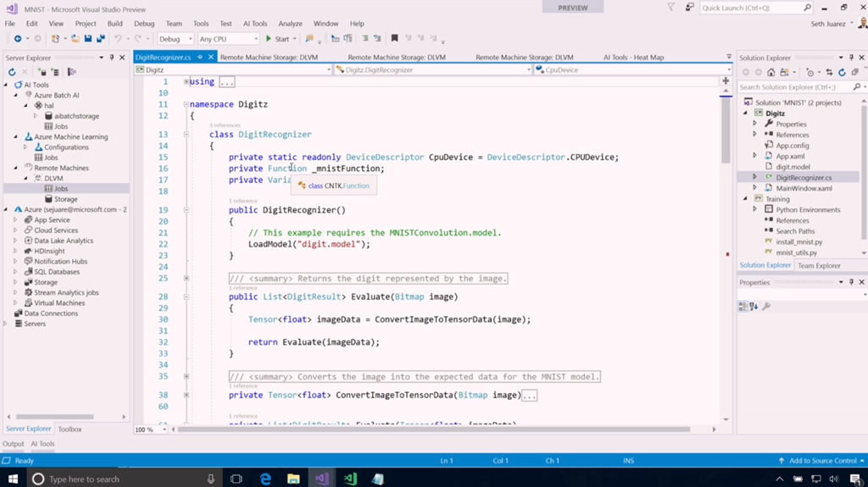The height and width of the screenshot is (487, 868).
Task: Click the bookmark icon in the toolbar
Action: pyautogui.click(x=394, y=39)
